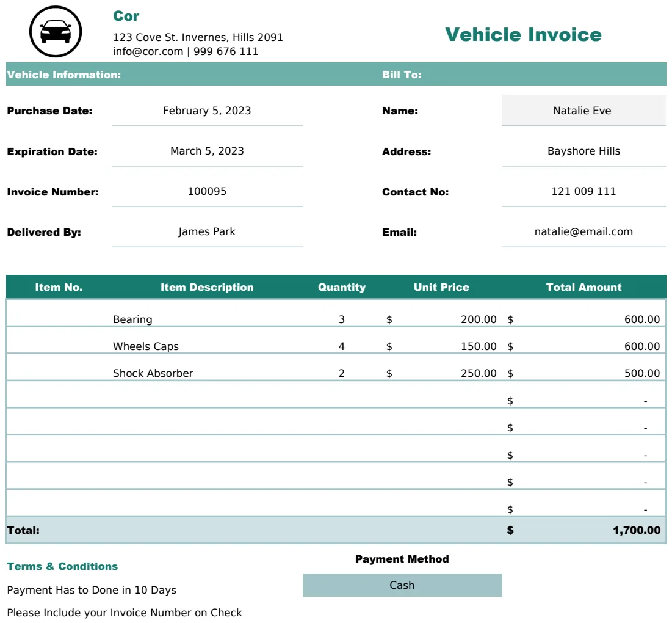This screenshot has width=672, height=623.
Task: Select the Vehicle Invoice title
Action: [x=523, y=35]
